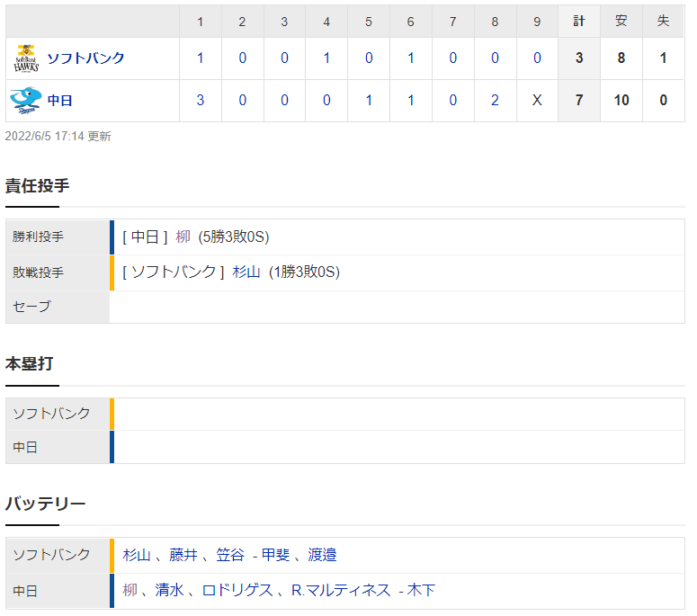
Task: Select 清水 in Chunichi battery list
Action: (x=169, y=590)
